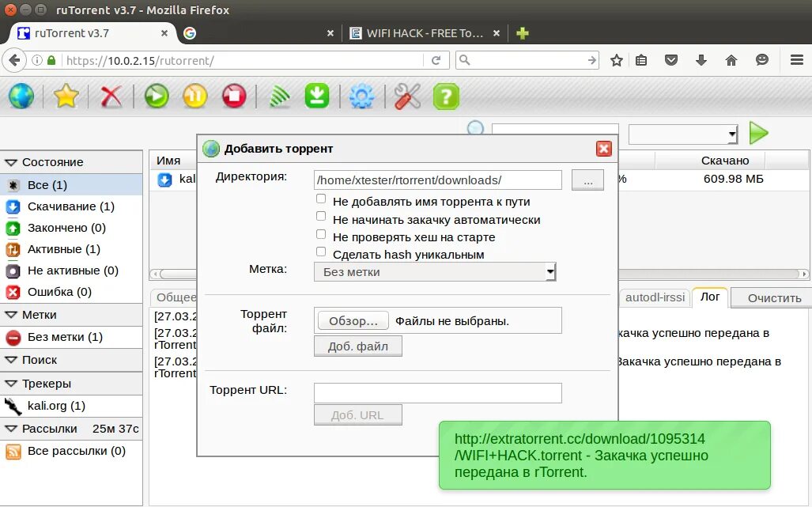
Task: Close the Добавить торрент dialog
Action: tap(604, 149)
